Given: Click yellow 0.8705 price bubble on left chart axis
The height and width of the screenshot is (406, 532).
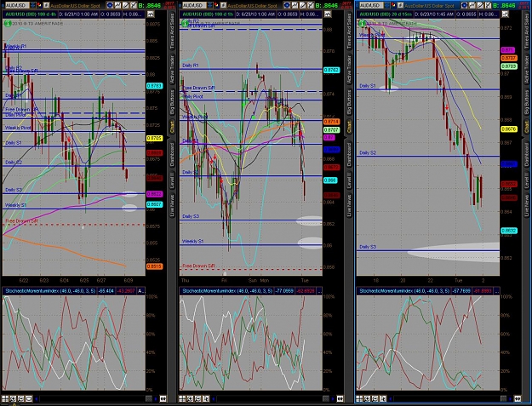Looking at the screenshot, I should tap(154, 138).
